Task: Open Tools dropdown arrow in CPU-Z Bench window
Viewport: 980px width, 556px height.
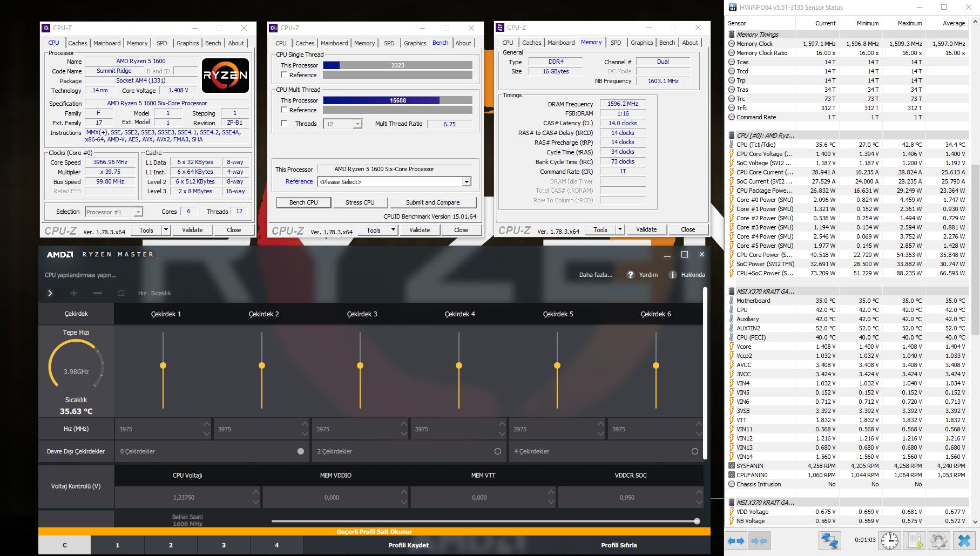Action: tap(393, 230)
